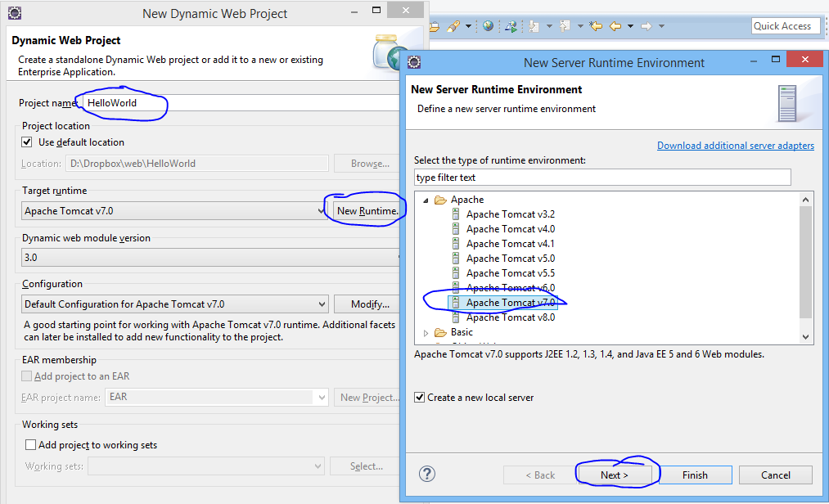Click Eclipse icon in New Server Runtime title bar
Image resolution: width=829 pixels, height=504 pixels.
[x=414, y=62]
